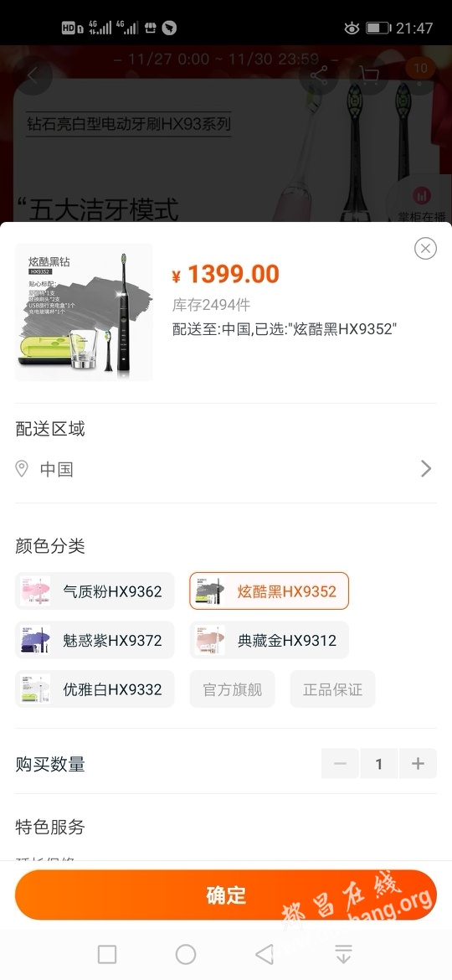Screen dimensions: 452x980
Task: Tap the 官方旗舰 tag
Action: (x=232, y=689)
